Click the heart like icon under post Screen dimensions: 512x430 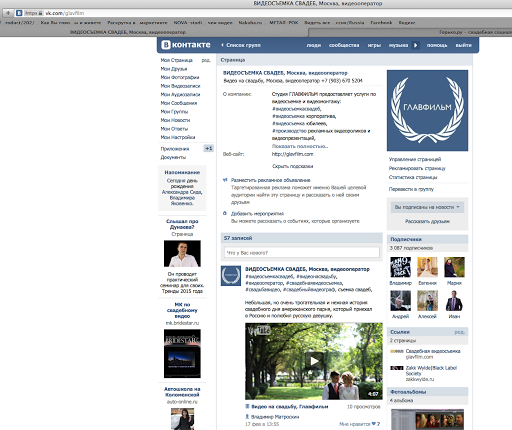[x=374, y=424]
